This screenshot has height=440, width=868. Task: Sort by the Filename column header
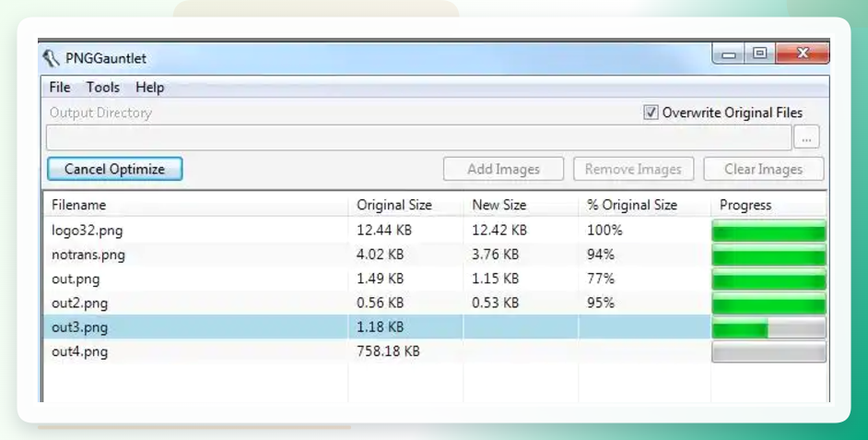[195, 205]
